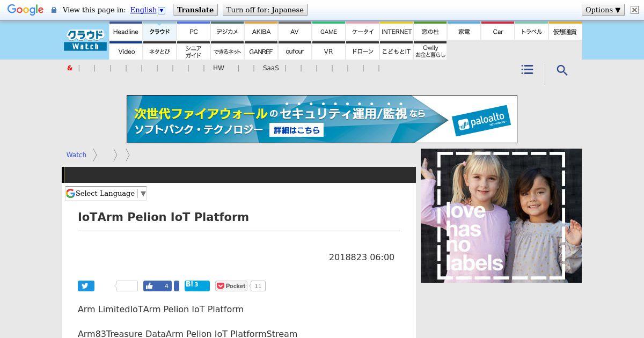Click the Cloud Watch site logo
The height and width of the screenshot is (338, 644).
point(85,40)
